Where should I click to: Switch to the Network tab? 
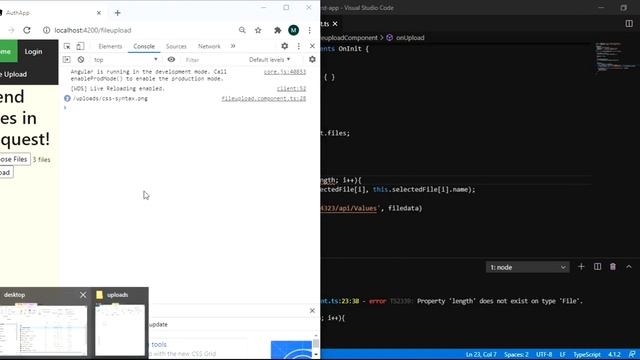coord(209,46)
